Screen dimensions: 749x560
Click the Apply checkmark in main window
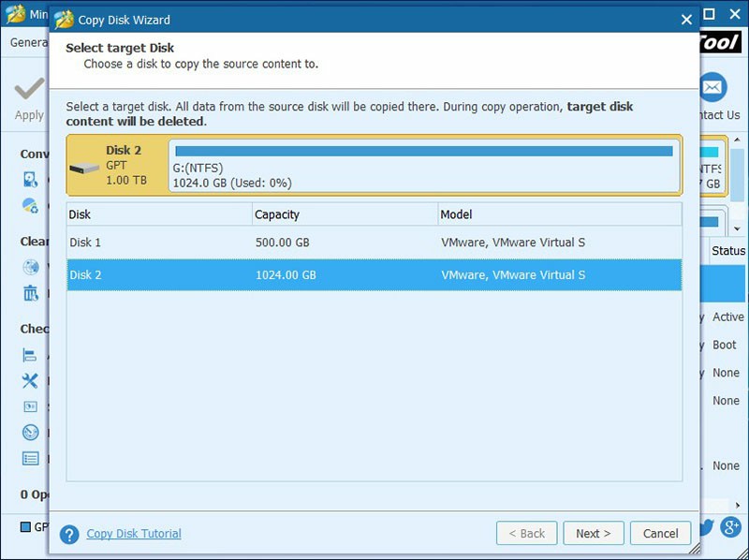click(30, 89)
